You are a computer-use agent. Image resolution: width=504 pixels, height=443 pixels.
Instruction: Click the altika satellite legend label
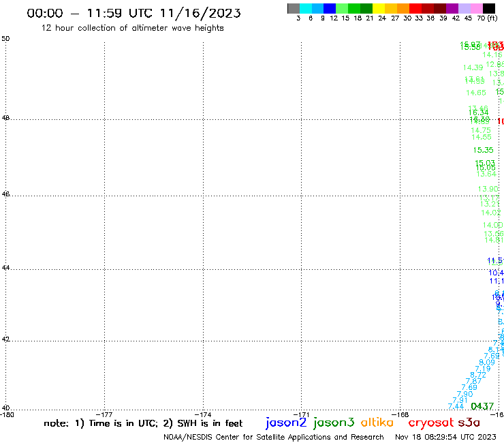click(x=377, y=423)
